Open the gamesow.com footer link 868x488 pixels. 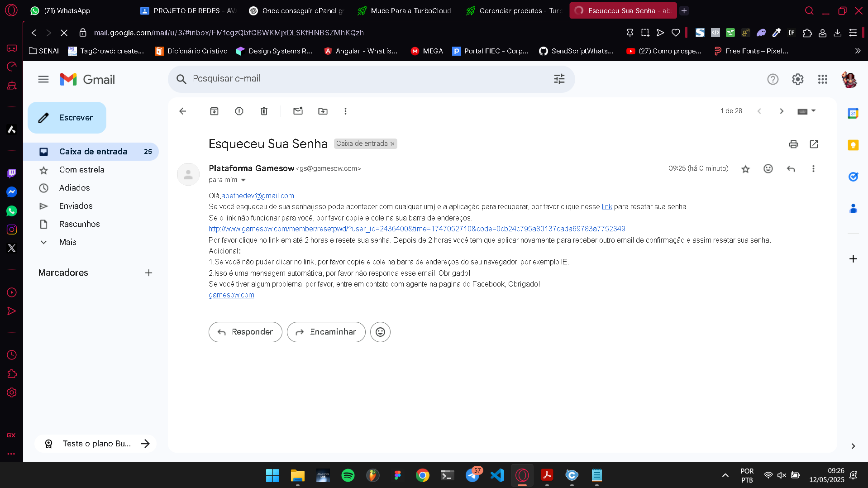click(x=231, y=295)
